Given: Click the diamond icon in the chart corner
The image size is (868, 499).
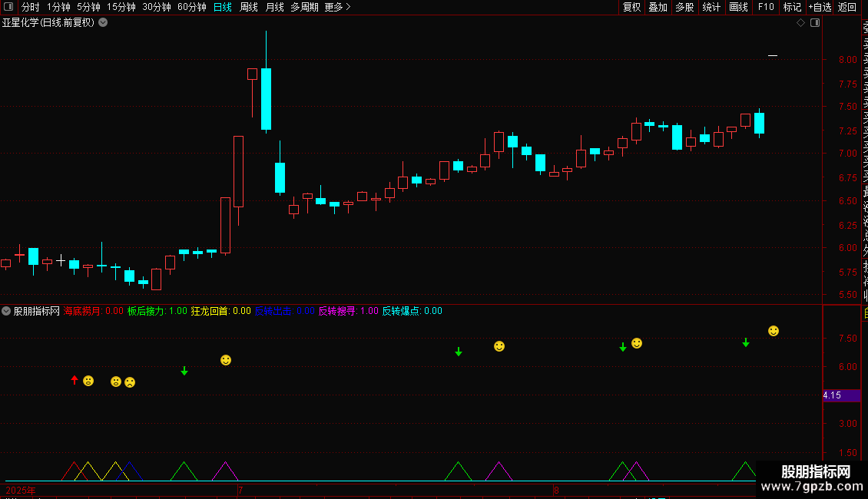Looking at the screenshot, I should [800, 23].
